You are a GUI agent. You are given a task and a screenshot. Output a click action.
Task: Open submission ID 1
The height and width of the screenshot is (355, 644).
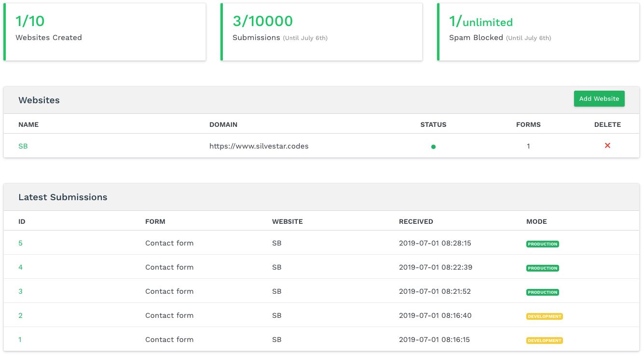20,340
